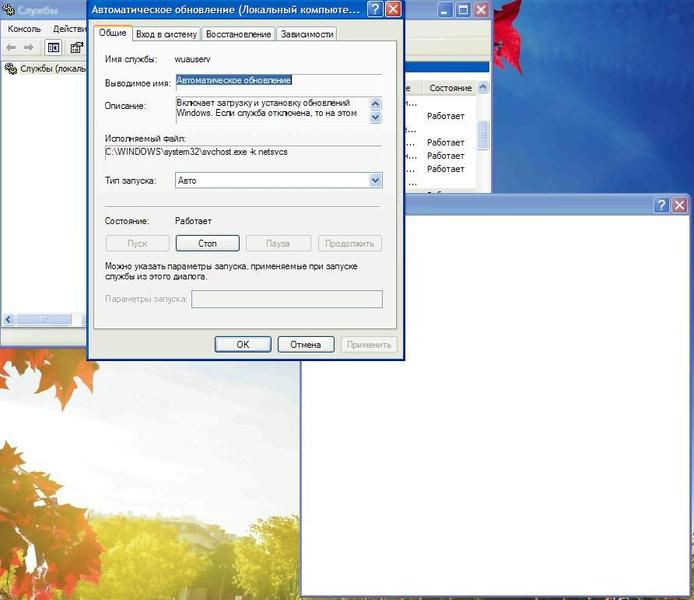Click the description scroll up arrow
The width and height of the screenshot is (694, 600).
click(x=375, y=104)
